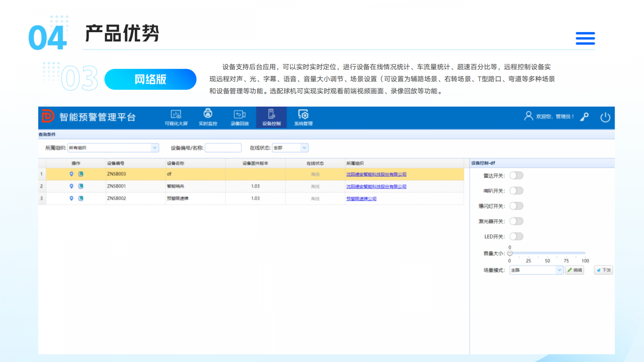
Task: Click device name df cell
Action: click(196, 174)
